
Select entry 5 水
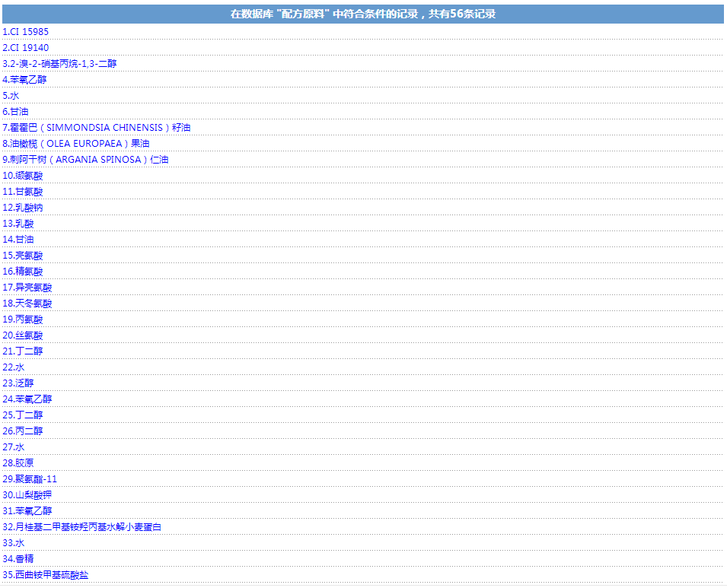11,96
